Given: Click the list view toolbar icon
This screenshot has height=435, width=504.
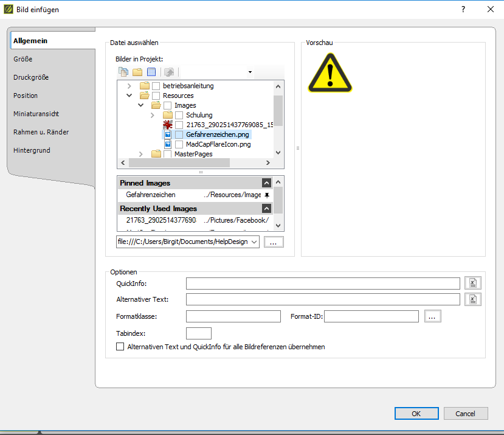Looking at the screenshot, I should click(151, 72).
